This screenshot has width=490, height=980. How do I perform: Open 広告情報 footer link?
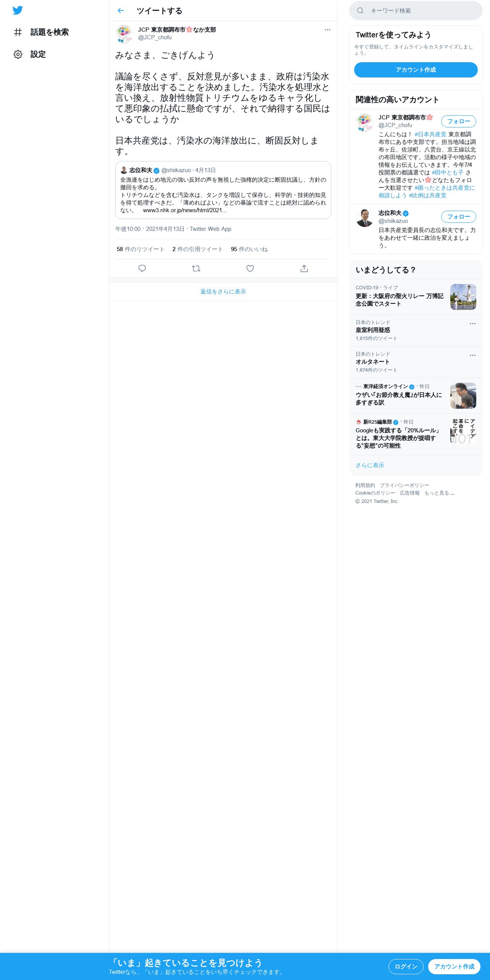click(x=410, y=493)
